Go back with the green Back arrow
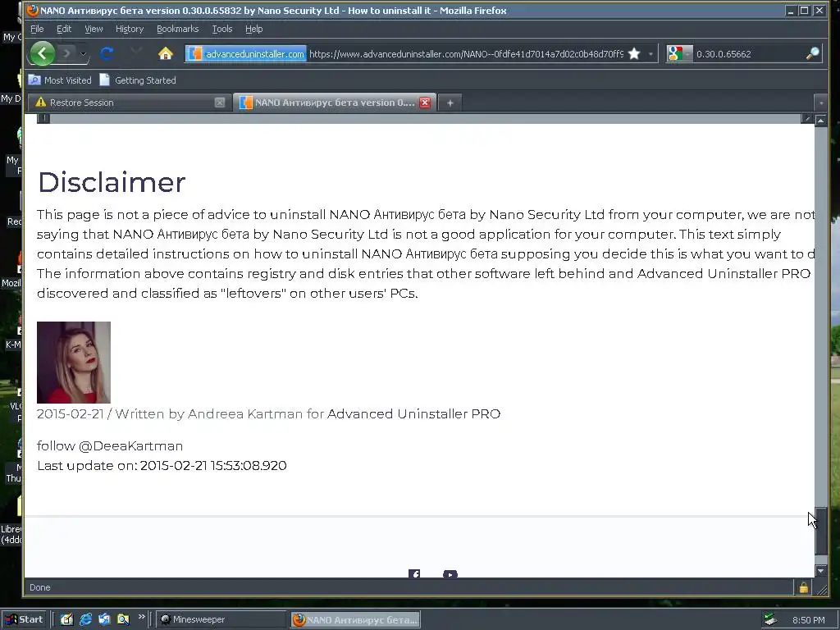This screenshot has height=630, width=840. [x=43, y=53]
